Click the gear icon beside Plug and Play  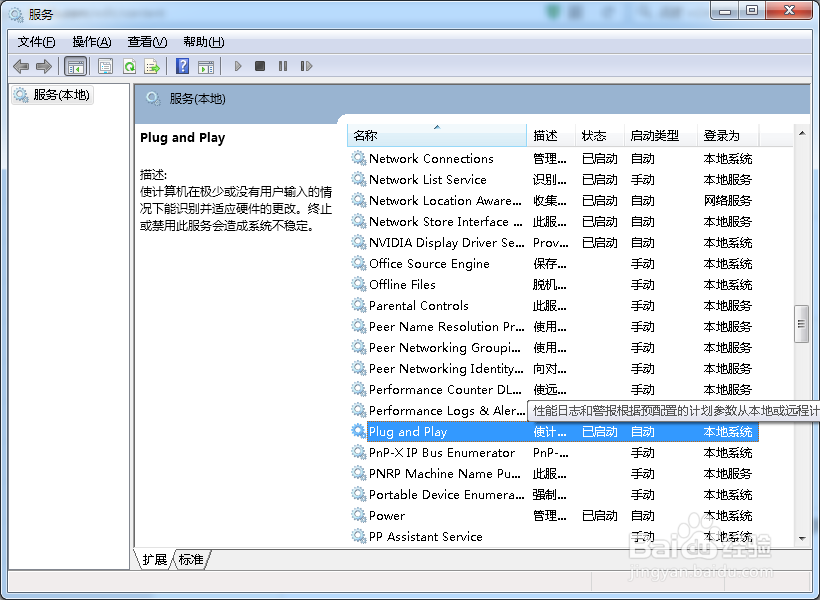[x=358, y=431]
